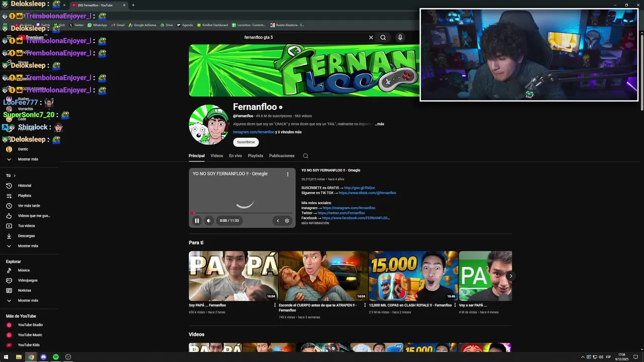Viewport: 644px width, 362px height.
Task: Open the Tú section chevron
Action: tap(15, 175)
